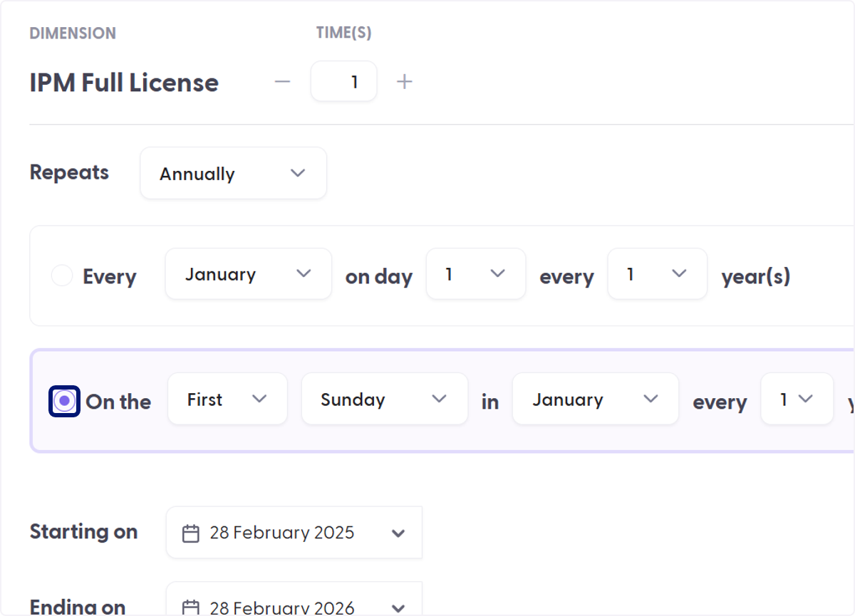The height and width of the screenshot is (616, 855).
Task: Click calendar icon in Starting on field
Action: [x=191, y=533]
